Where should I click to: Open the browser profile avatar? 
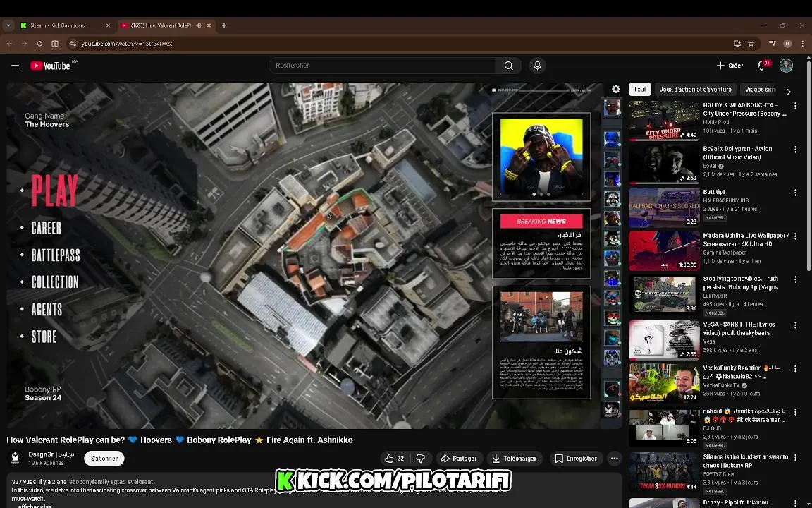[787, 44]
